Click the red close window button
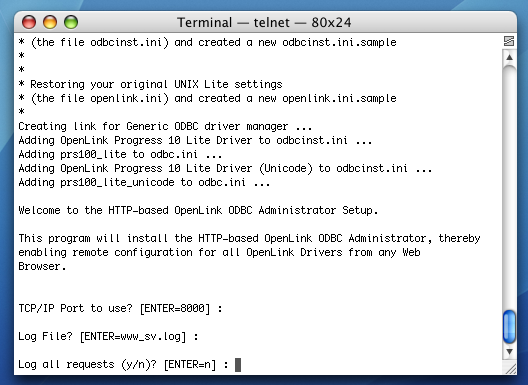Viewport: 528px width, 385px height. tap(29, 22)
